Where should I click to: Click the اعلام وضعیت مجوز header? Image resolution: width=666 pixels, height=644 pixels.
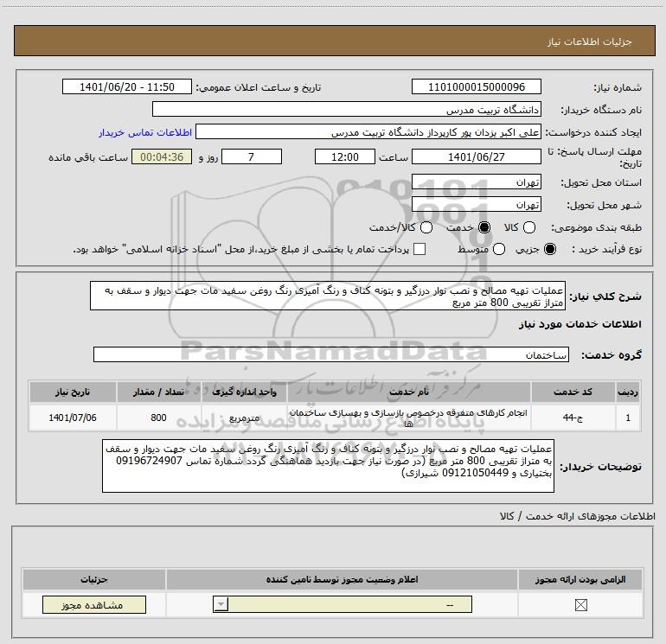pyautogui.click(x=342, y=579)
